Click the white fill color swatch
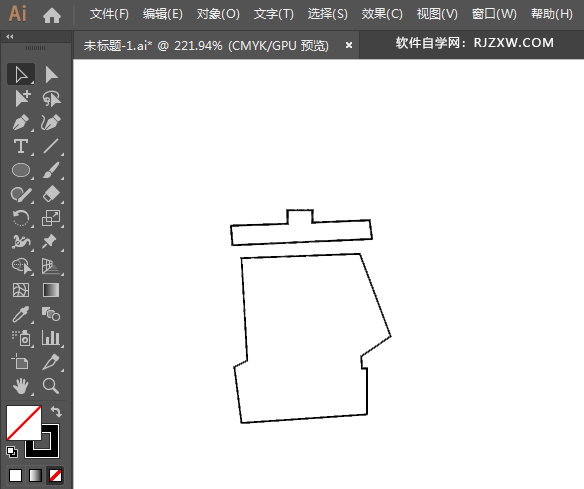Screen dimensions: 584x489 click(x=23, y=423)
